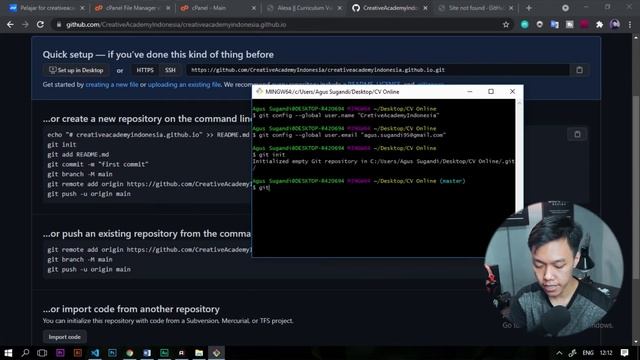Open Chrome's three-dot menu
640x360 pixels.
[x=630, y=24]
